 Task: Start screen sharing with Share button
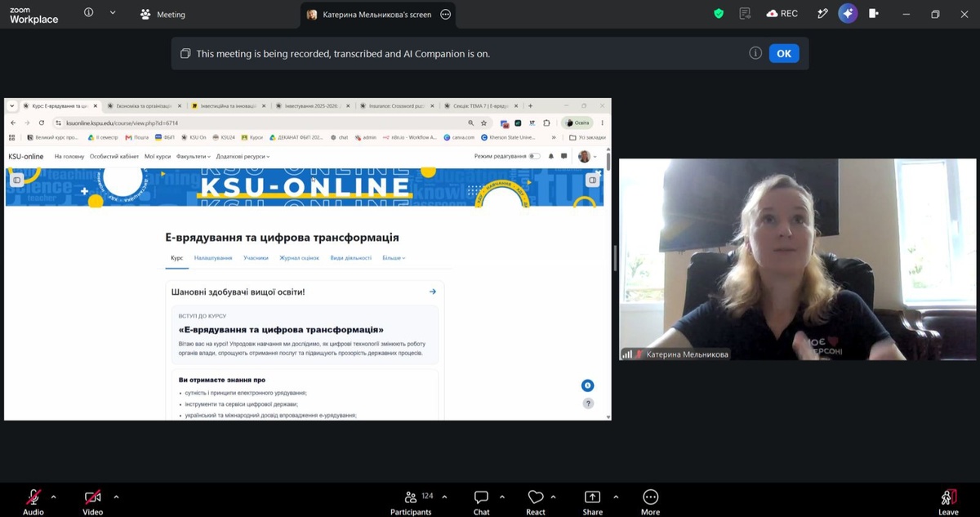click(x=592, y=501)
